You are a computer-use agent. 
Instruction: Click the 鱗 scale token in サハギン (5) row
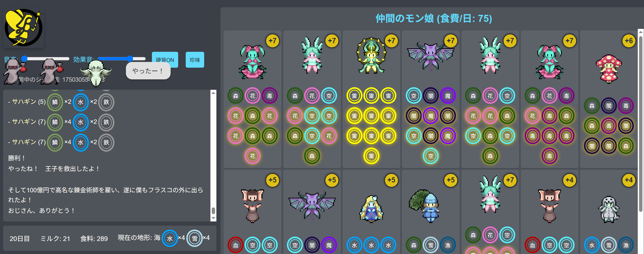click(55, 102)
